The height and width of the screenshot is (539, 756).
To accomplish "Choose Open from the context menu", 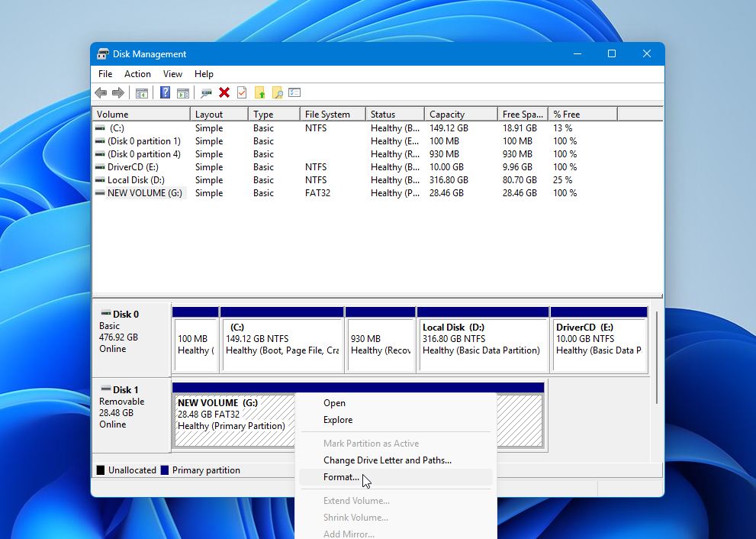I will (396, 403).
